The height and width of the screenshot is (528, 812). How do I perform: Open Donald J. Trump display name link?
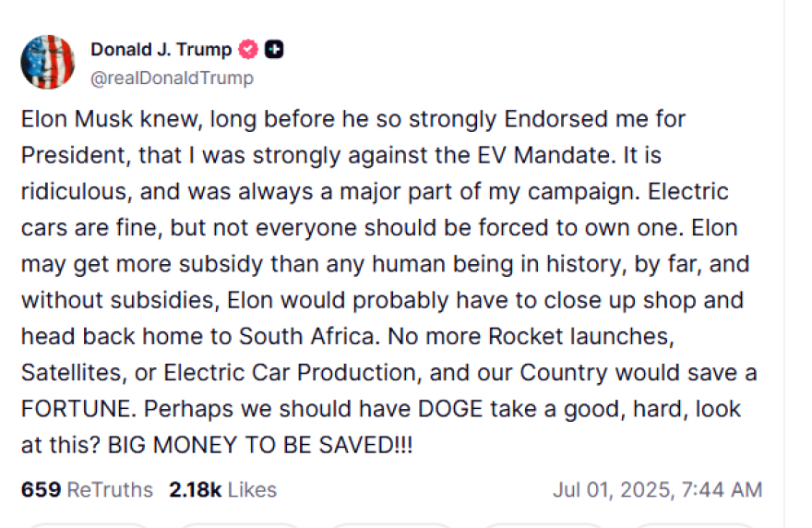click(161, 49)
